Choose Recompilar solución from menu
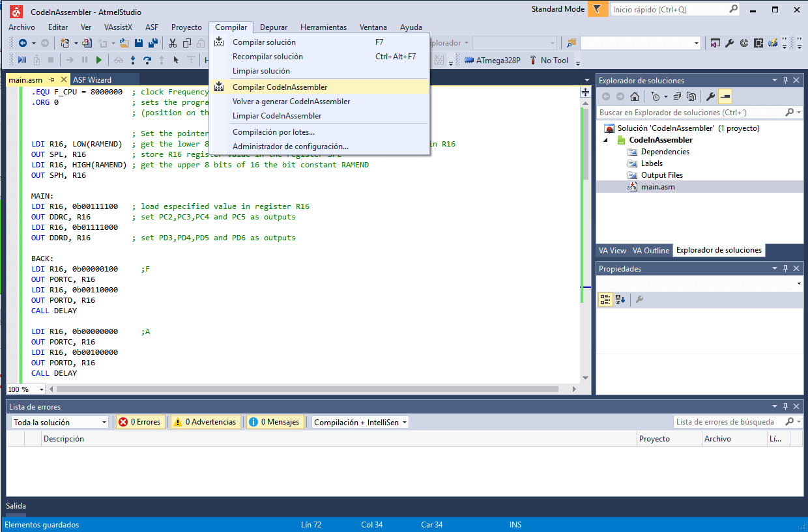The width and height of the screenshot is (808, 532). click(319, 57)
